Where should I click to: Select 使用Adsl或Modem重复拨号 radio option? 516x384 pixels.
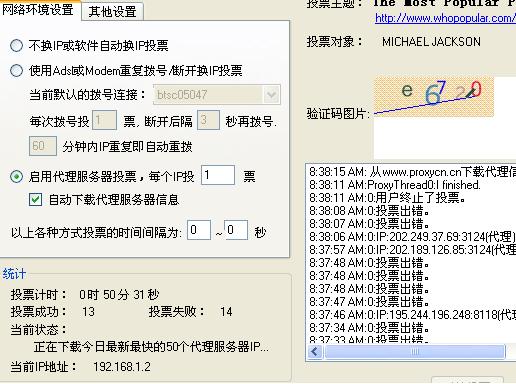[x=16, y=71]
